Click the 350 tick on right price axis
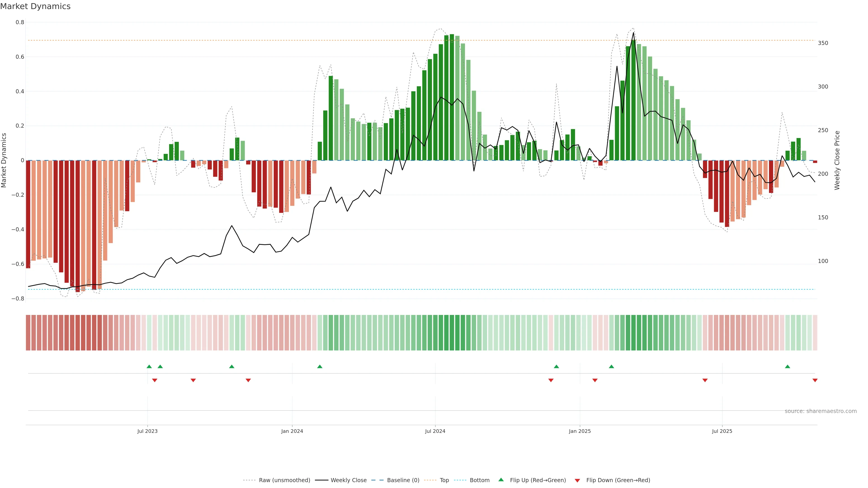868x488 pixels. point(823,43)
